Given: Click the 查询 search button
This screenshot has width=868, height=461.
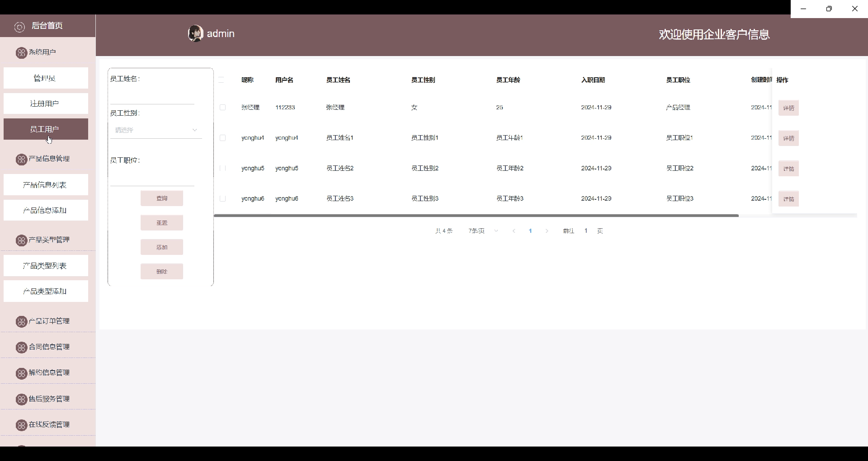Looking at the screenshot, I should (162, 198).
